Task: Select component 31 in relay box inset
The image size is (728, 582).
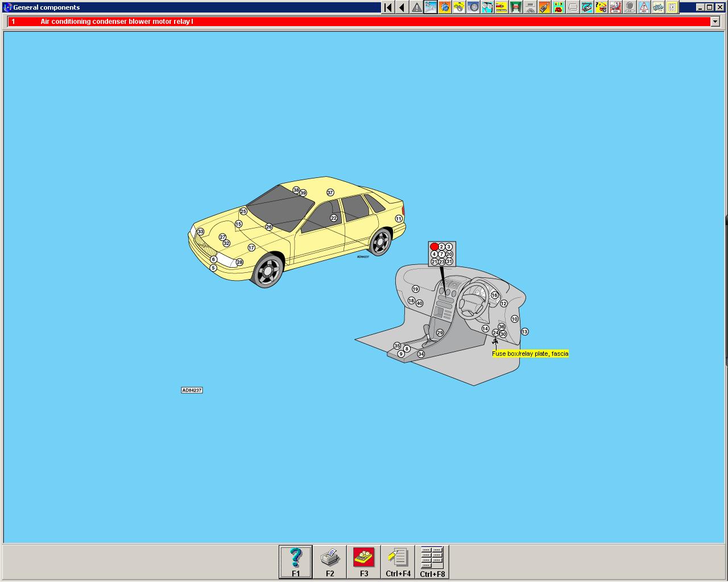Action: pyautogui.click(x=449, y=261)
